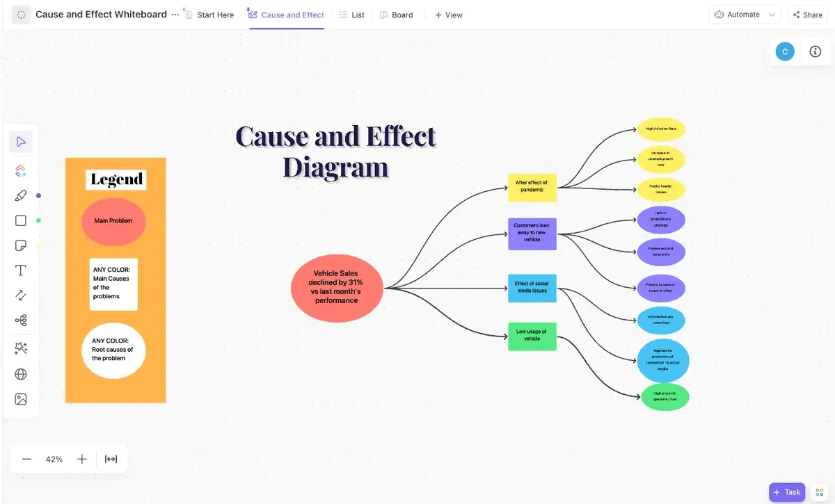Click the 42% zoom level
The image size is (835, 504).
coord(54,459)
